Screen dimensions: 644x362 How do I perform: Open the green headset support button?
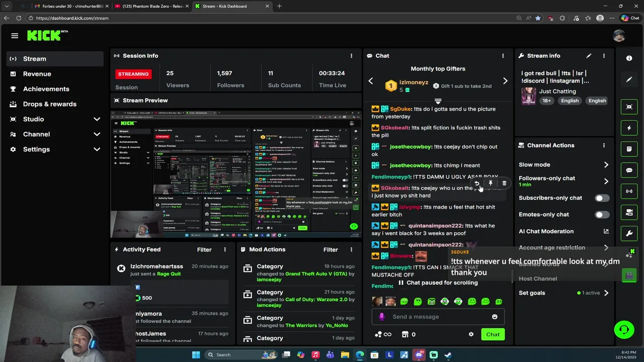point(624,330)
